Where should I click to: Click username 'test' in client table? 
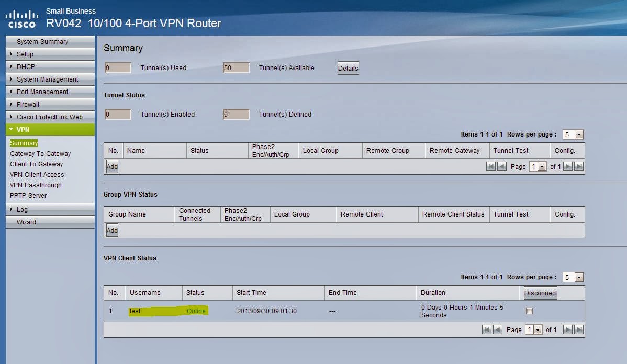click(x=135, y=311)
